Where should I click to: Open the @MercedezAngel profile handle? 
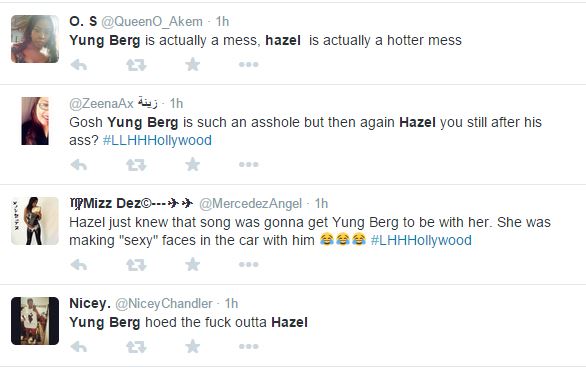point(250,204)
